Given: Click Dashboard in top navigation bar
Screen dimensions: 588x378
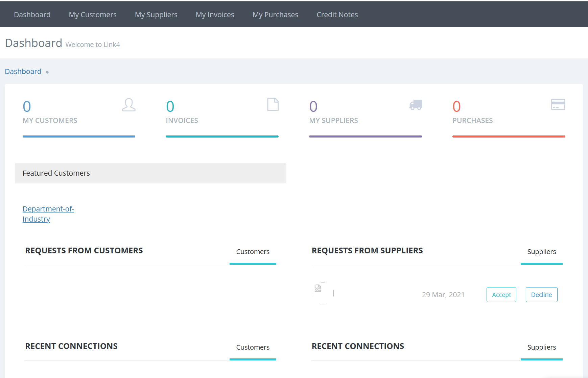Looking at the screenshot, I should click(32, 15).
